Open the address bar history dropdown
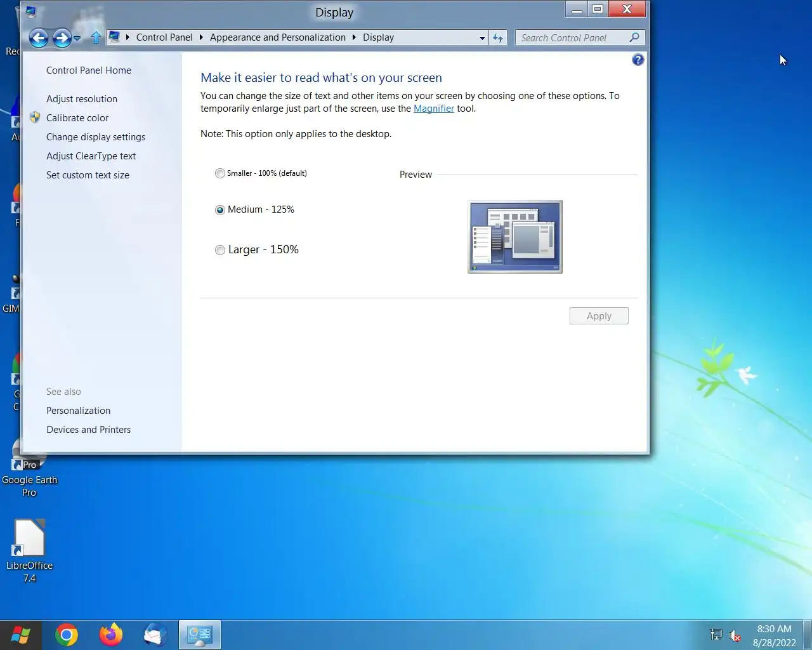Viewport: 812px width, 650px height. coord(482,38)
